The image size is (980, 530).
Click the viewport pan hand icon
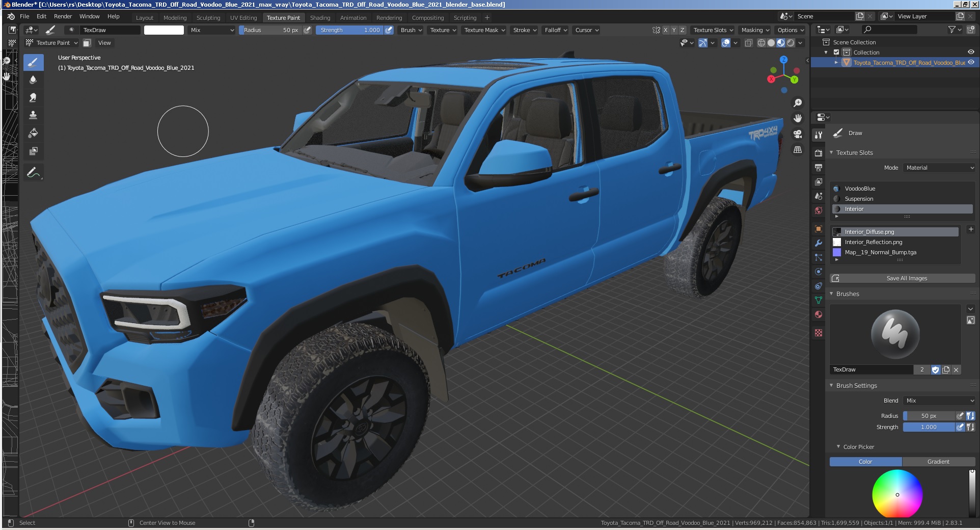pos(798,118)
